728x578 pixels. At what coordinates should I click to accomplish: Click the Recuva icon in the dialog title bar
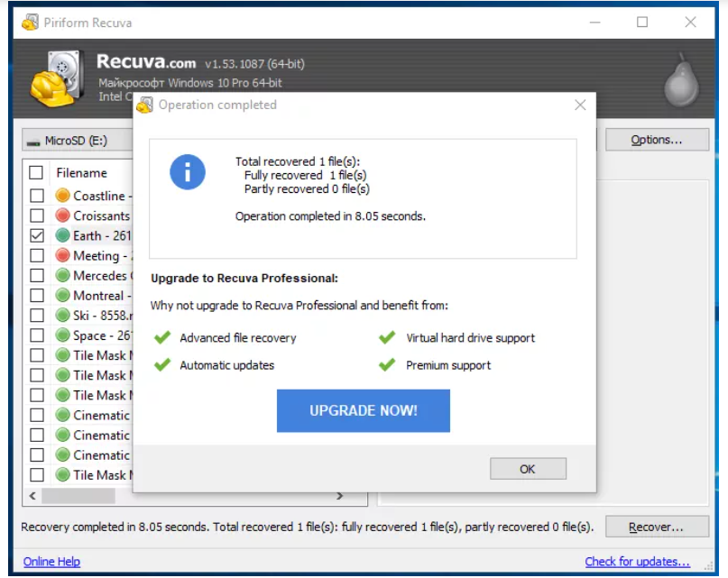(144, 105)
